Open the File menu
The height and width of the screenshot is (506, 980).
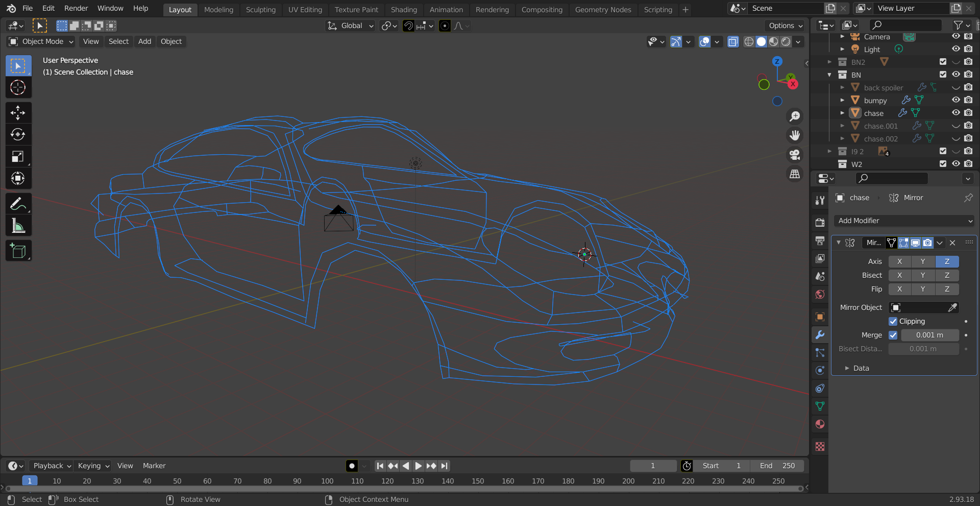pyautogui.click(x=28, y=8)
